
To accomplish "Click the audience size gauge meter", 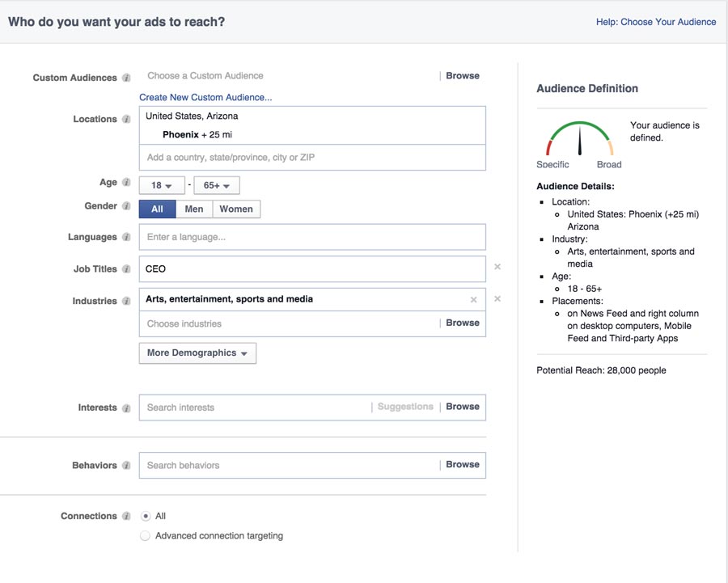I will (x=580, y=139).
